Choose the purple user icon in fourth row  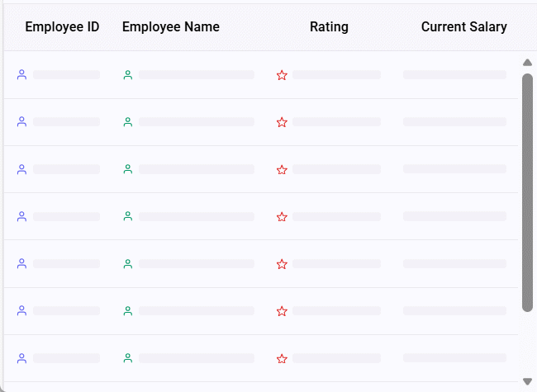pos(22,216)
